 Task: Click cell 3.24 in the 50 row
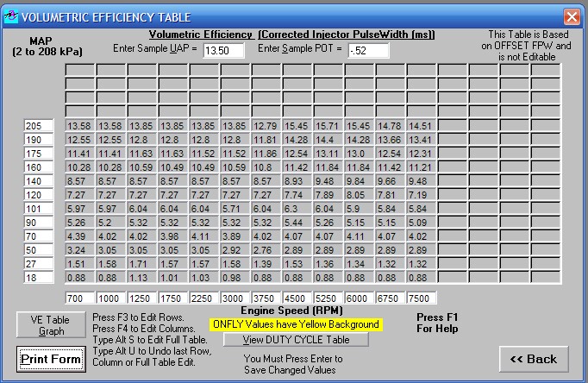pyautogui.click(x=80, y=250)
